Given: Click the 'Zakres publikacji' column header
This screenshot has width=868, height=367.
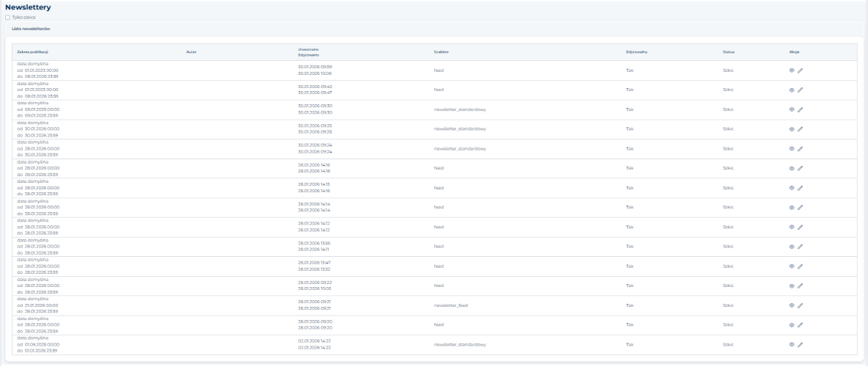Looking at the screenshot, I should point(32,52).
